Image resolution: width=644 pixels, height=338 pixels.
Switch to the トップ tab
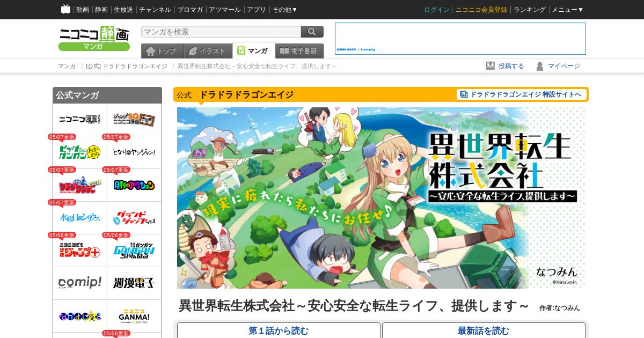(162, 51)
